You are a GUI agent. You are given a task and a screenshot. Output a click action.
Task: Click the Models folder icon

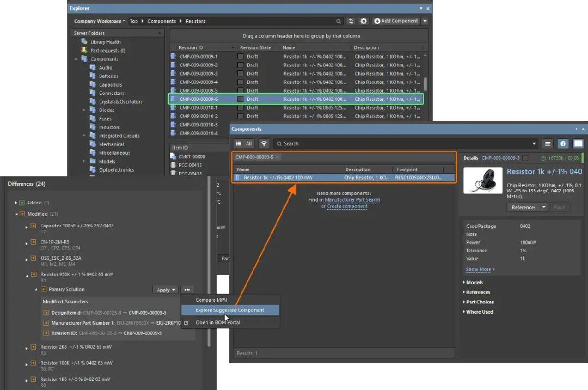pos(93,161)
